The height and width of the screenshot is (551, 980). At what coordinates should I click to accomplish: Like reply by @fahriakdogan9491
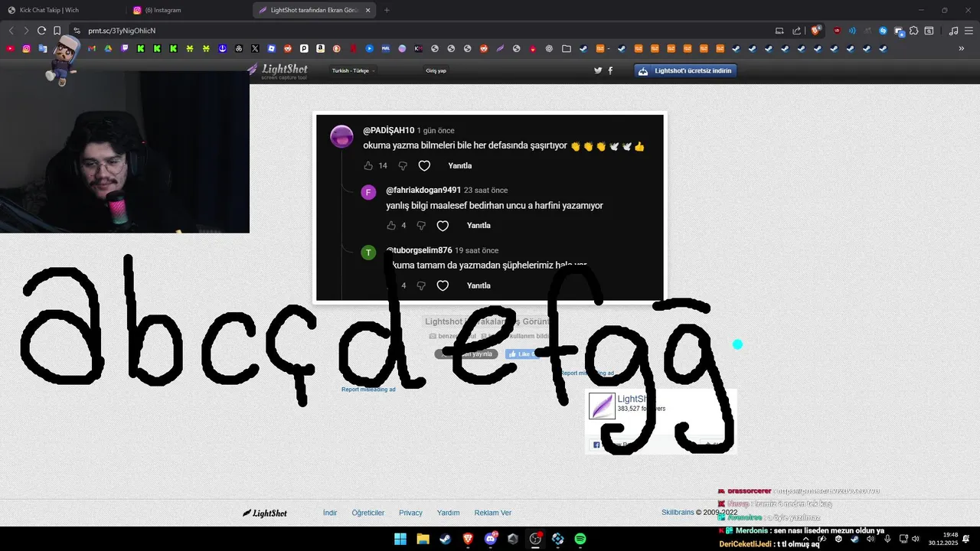coord(391,226)
